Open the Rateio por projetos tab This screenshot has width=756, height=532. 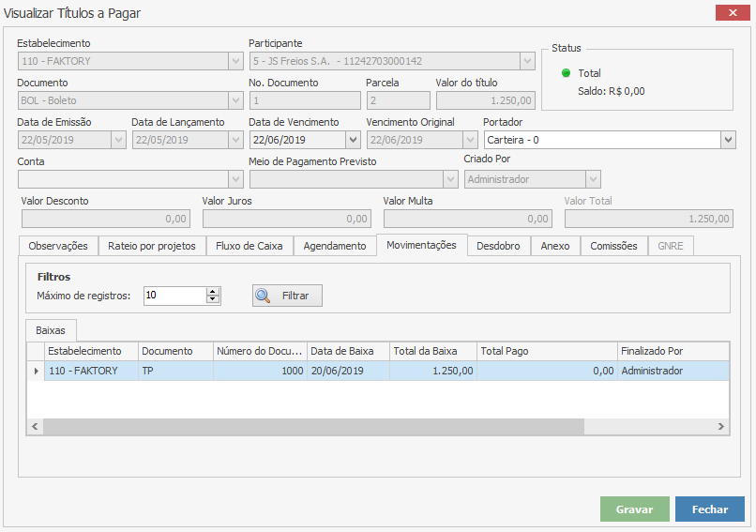click(151, 246)
